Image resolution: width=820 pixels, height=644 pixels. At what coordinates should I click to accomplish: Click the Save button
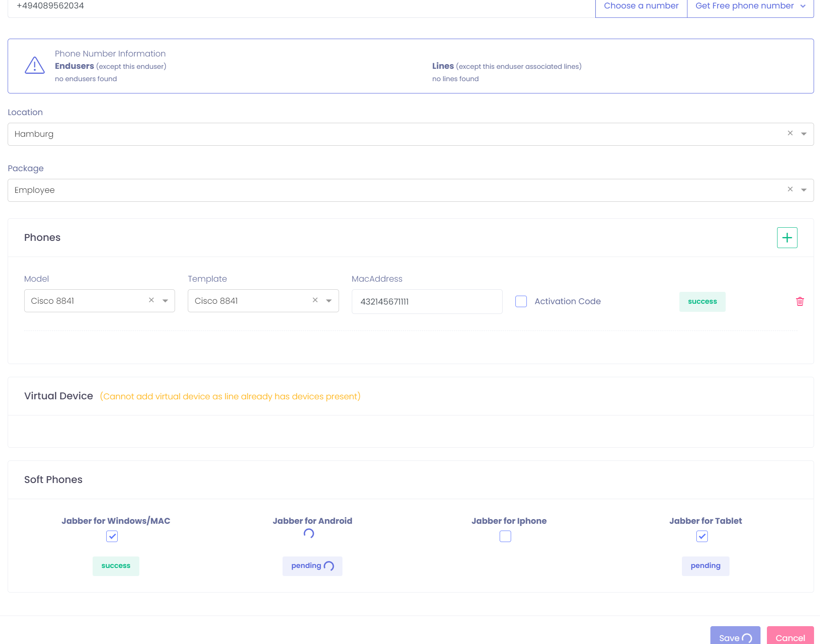pyautogui.click(x=735, y=637)
